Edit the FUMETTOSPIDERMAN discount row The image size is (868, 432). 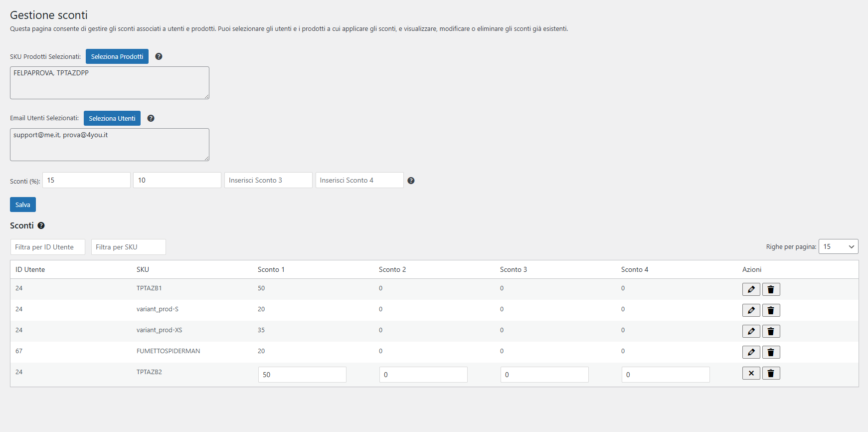click(751, 352)
